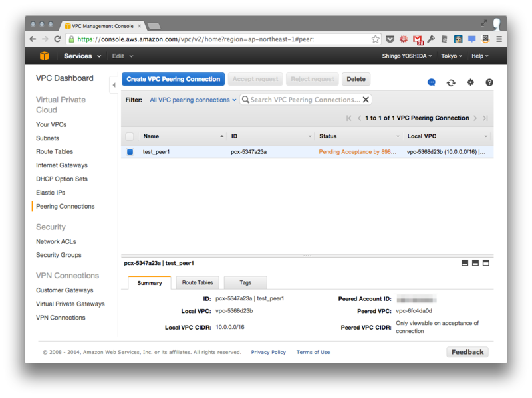Click the Accept request button
This screenshot has height=398, width=532.
[x=255, y=79]
